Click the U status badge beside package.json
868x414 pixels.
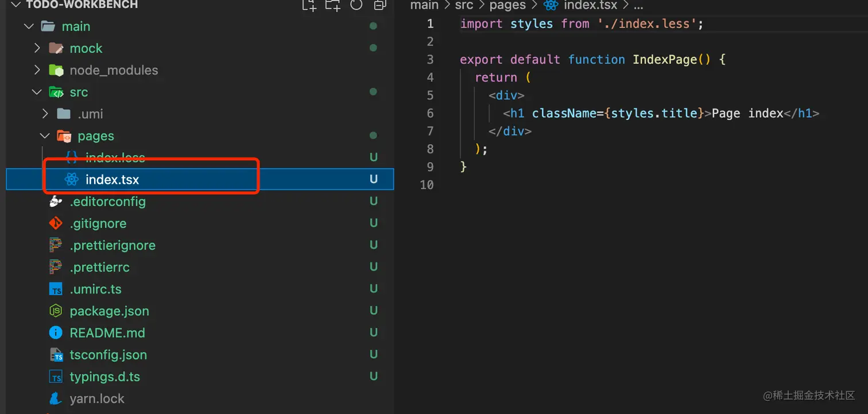(x=374, y=311)
